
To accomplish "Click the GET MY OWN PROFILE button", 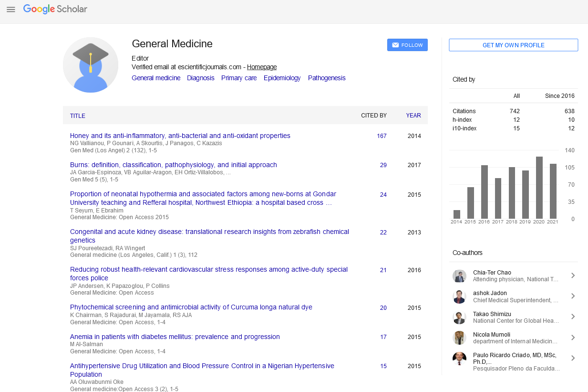I will (513, 45).
